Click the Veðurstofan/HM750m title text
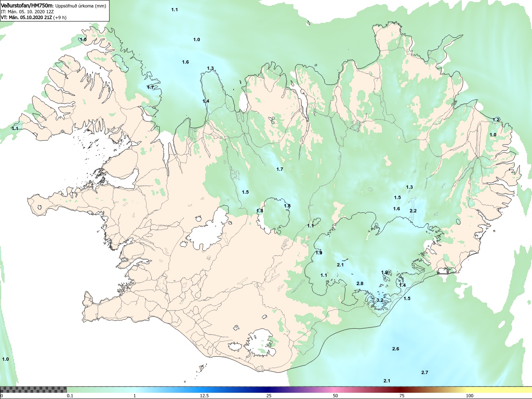Screen dimensions: 532x399 point(27,5)
